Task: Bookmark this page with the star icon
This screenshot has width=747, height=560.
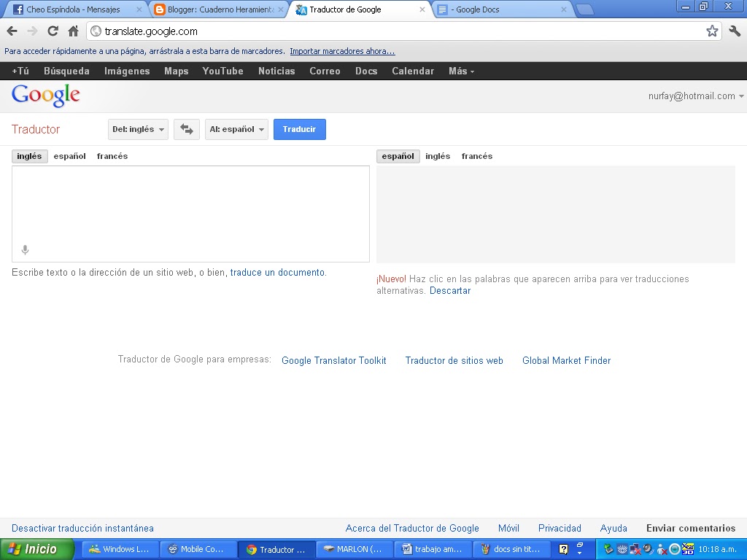Action: point(712,31)
